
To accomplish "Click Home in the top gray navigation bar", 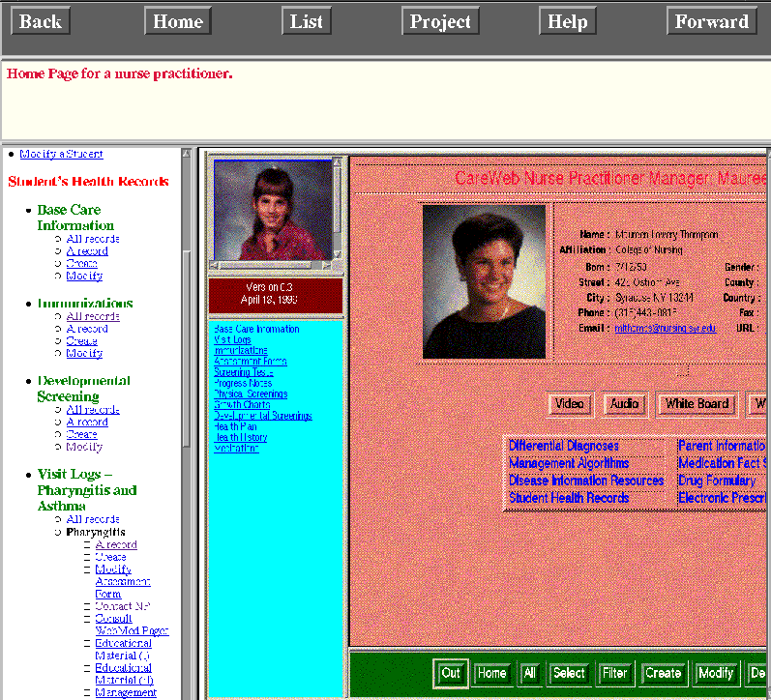I will 178,20.
